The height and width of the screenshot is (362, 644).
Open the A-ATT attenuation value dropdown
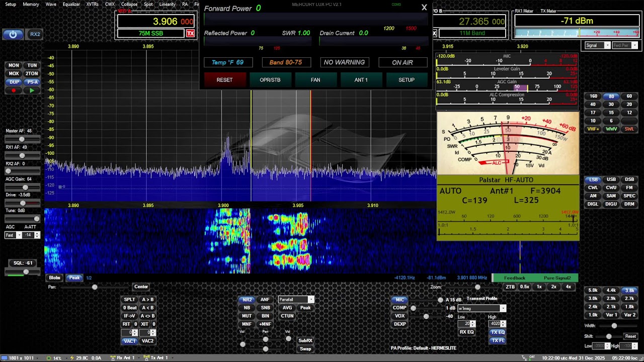point(37,235)
